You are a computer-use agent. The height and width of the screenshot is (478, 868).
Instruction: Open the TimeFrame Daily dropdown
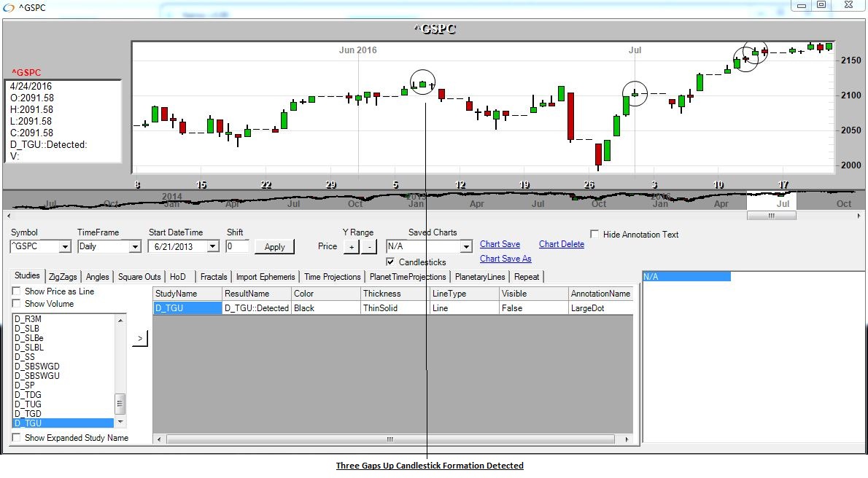pos(135,247)
